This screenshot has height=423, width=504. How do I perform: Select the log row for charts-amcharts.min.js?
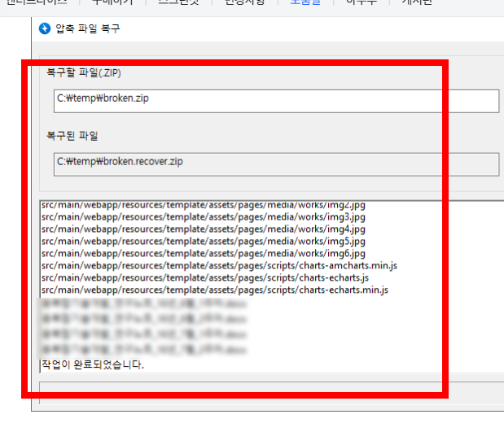coord(220,266)
